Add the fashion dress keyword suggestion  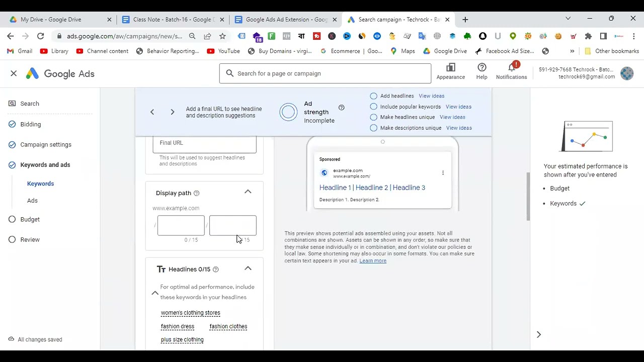click(178, 326)
